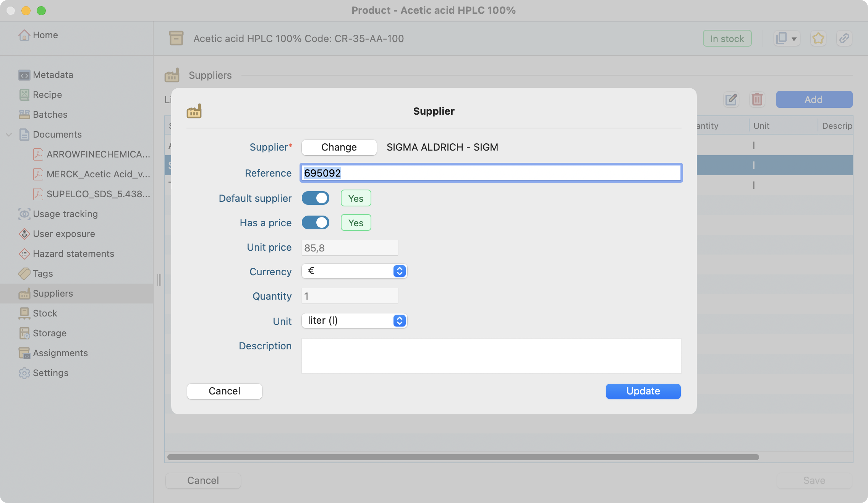Collapse the Documents tree section
Image resolution: width=868 pixels, height=503 pixels.
[9, 135]
